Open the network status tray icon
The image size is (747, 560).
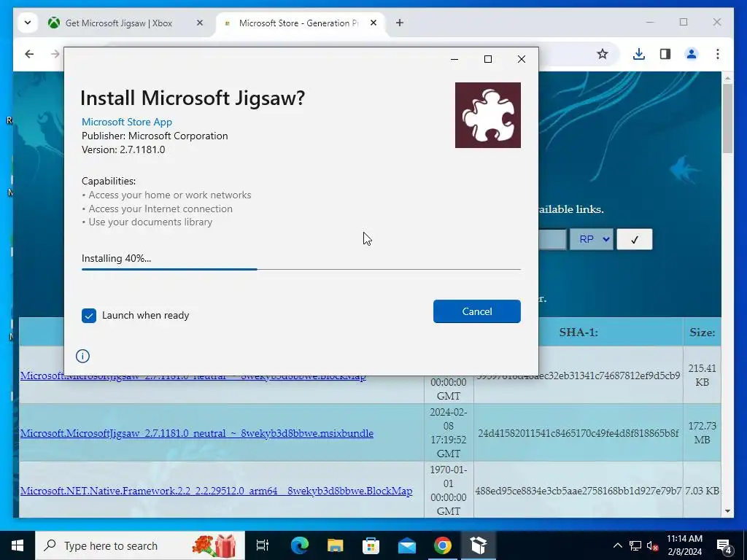tap(635, 545)
